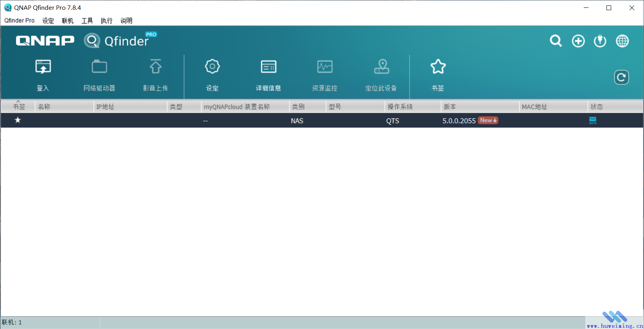Image resolution: width=644 pixels, height=329 pixels.
Task: Open the Qfinder Pro menu
Action: tap(20, 20)
